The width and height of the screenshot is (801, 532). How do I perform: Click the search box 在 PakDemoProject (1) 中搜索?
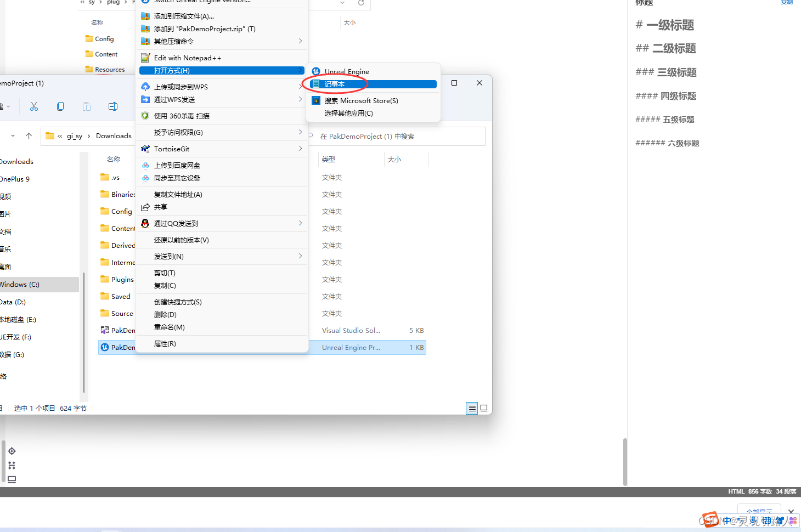(397, 136)
